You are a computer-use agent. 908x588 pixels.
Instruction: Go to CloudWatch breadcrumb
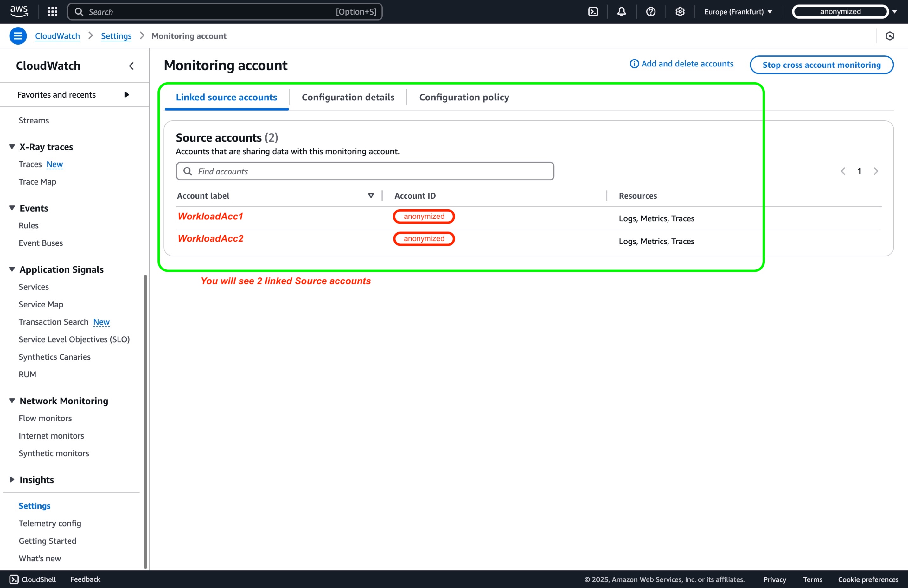click(x=58, y=36)
